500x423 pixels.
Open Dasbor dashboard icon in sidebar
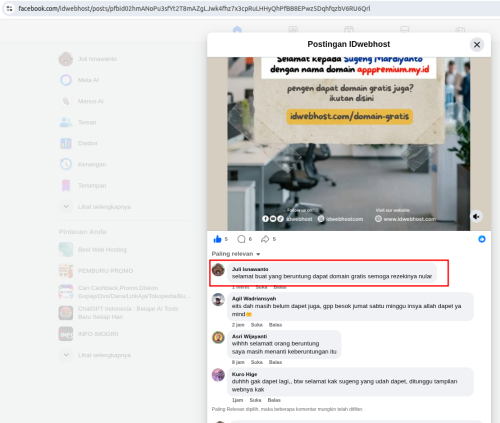click(66, 143)
